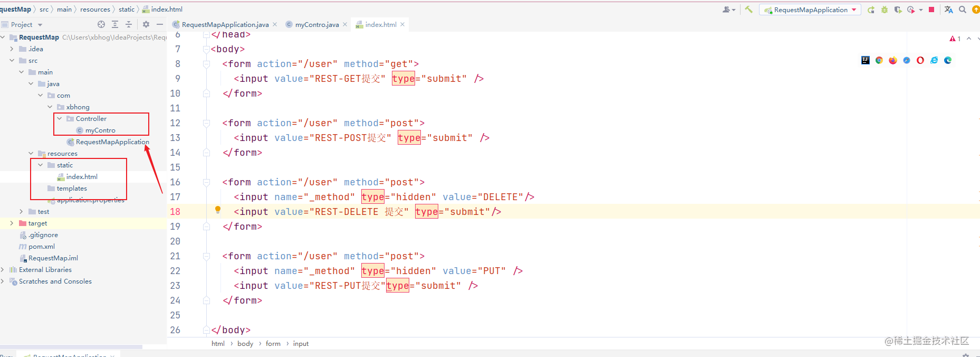Open page in Opera browser icon

[x=920, y=60]
